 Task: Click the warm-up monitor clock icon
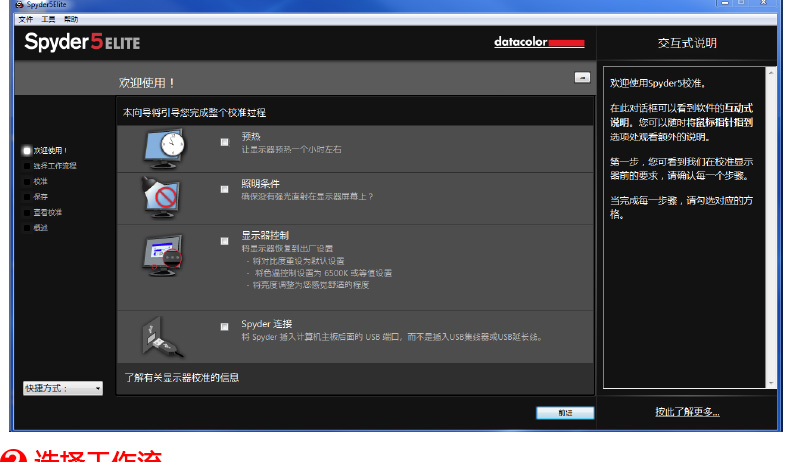coord(164,148)
